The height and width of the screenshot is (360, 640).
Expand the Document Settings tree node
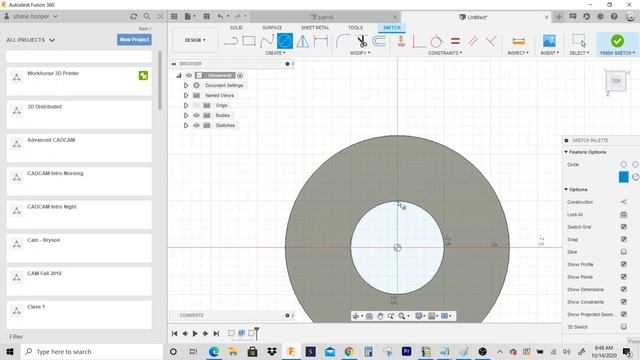(x=186, y=85)
